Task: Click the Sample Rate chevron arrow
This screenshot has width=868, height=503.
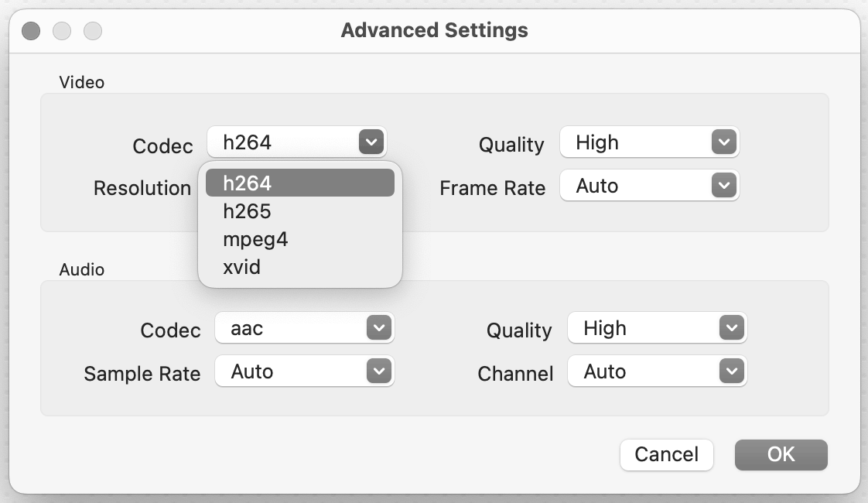Action: tap(378, 371)
